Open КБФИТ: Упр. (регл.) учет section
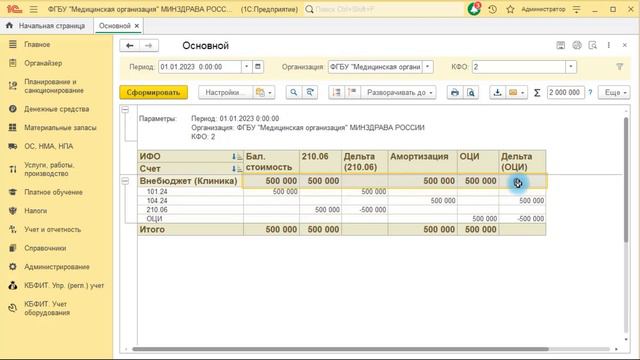640x360 pixels. point(64,285)
